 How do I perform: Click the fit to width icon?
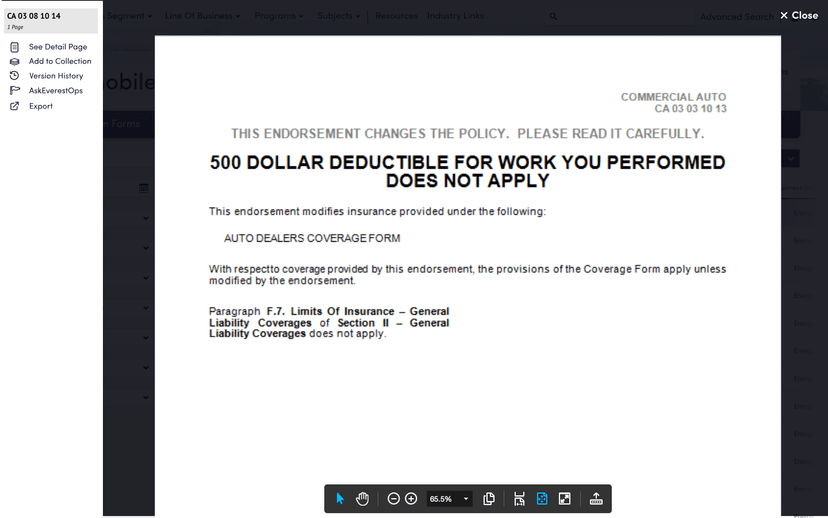519,498
